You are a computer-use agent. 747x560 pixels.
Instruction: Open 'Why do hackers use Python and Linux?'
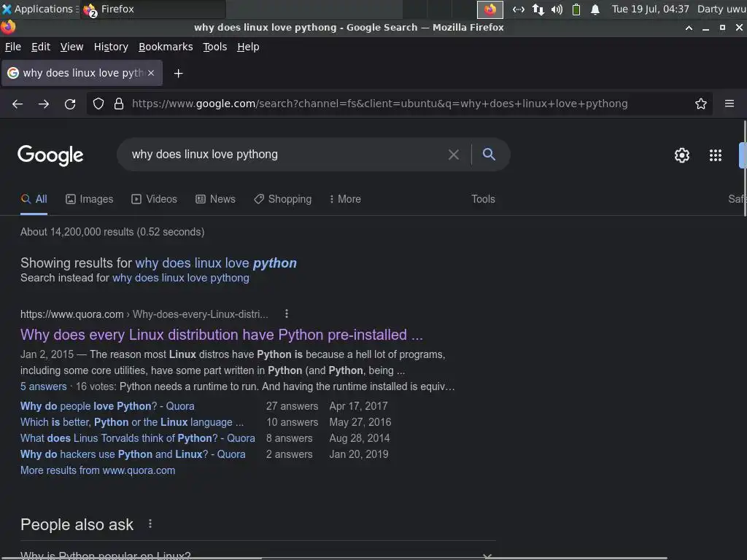coord(133,454)
